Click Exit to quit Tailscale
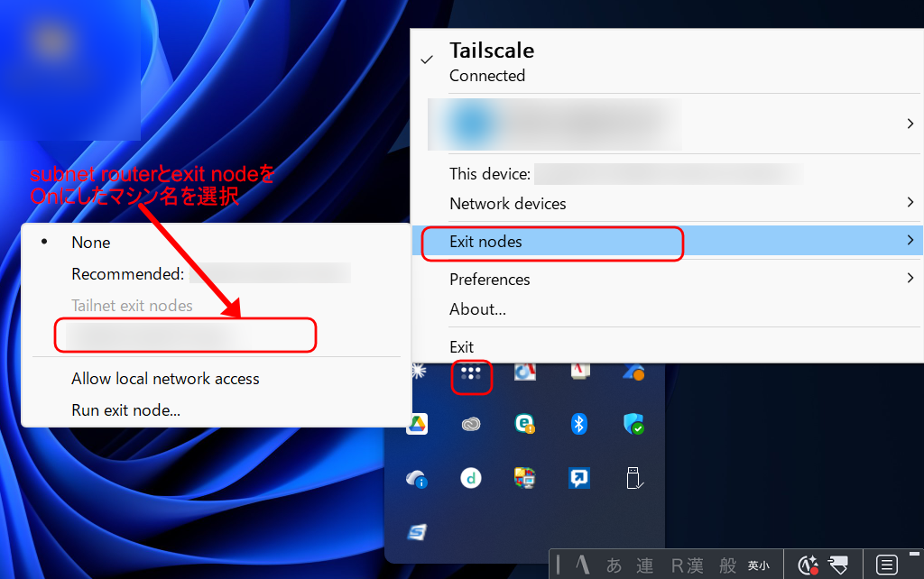Viewport: 924px width, 579px height. coord(460,346)
